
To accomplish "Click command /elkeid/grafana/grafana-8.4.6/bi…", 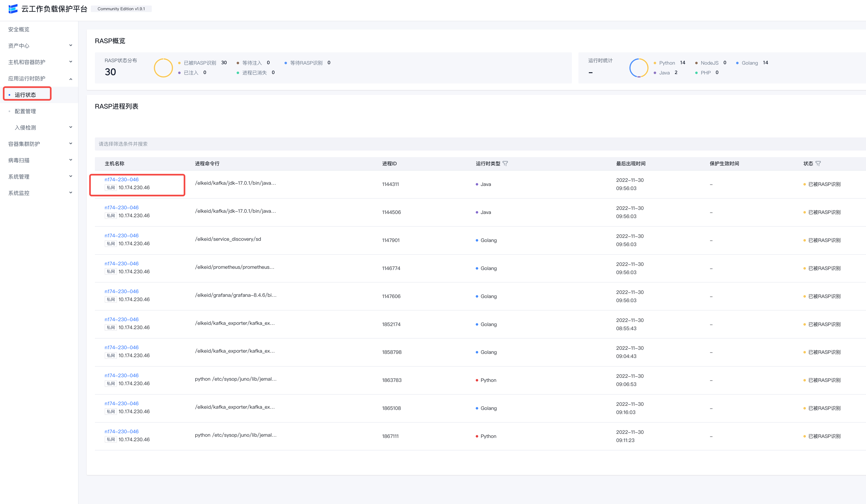I will point(236,295).
